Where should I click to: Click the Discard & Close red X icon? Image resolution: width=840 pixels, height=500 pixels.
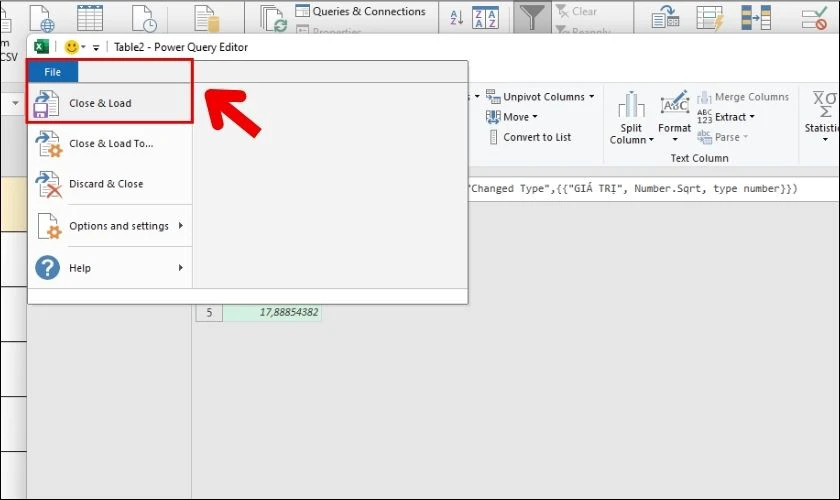(48, 184)
